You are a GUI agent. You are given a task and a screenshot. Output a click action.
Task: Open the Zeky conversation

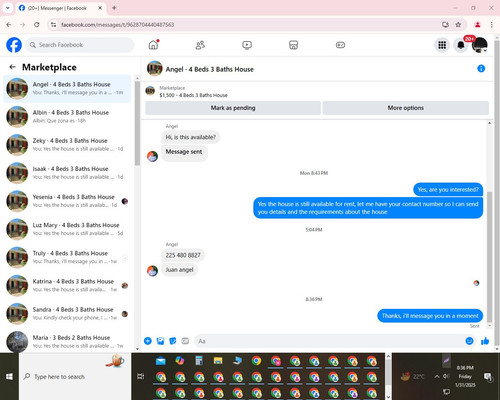pyautogui.click(x=67, y=145)
